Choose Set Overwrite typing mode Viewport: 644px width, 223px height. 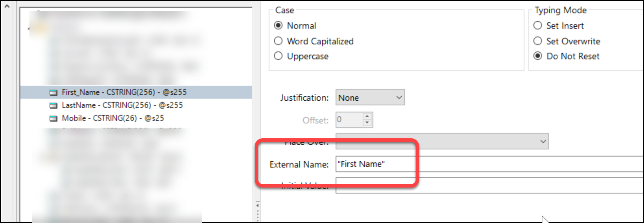point(538,41)
